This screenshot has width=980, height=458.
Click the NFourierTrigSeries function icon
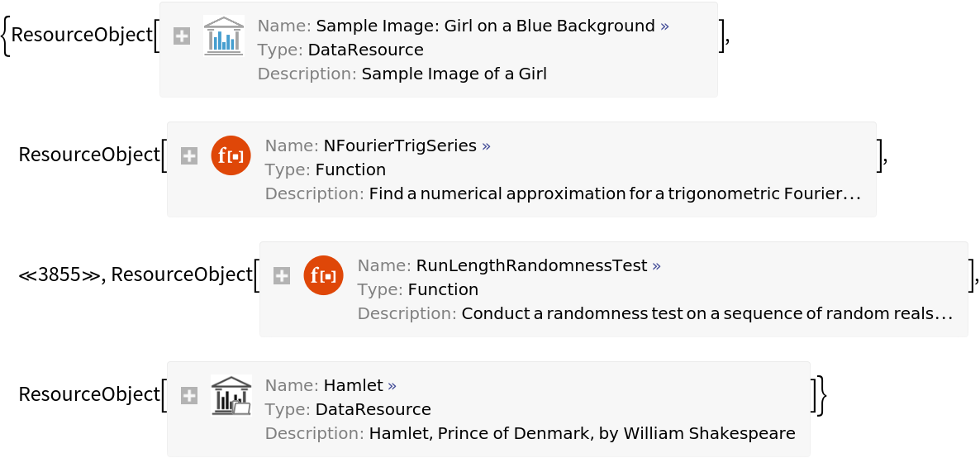coord(231,155)
